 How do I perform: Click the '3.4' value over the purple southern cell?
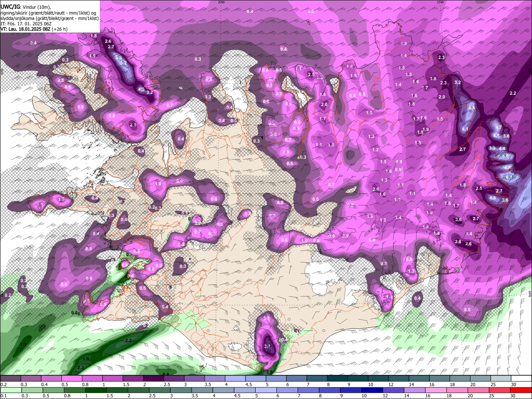(x=267, y=346)
